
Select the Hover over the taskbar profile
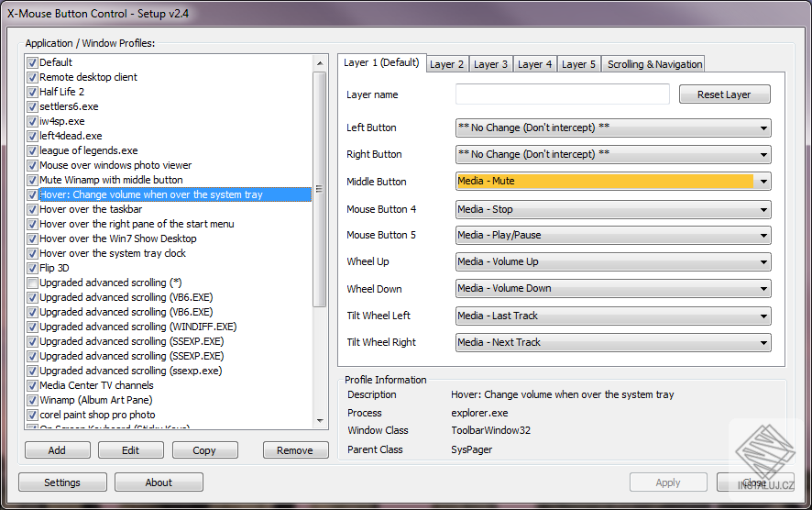pos(91,209)
